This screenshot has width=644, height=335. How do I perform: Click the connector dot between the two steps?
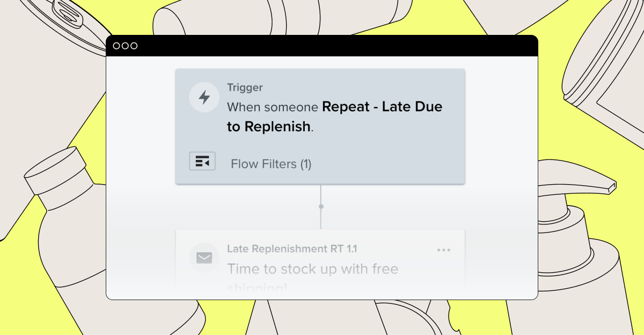[x=321, y=206]
